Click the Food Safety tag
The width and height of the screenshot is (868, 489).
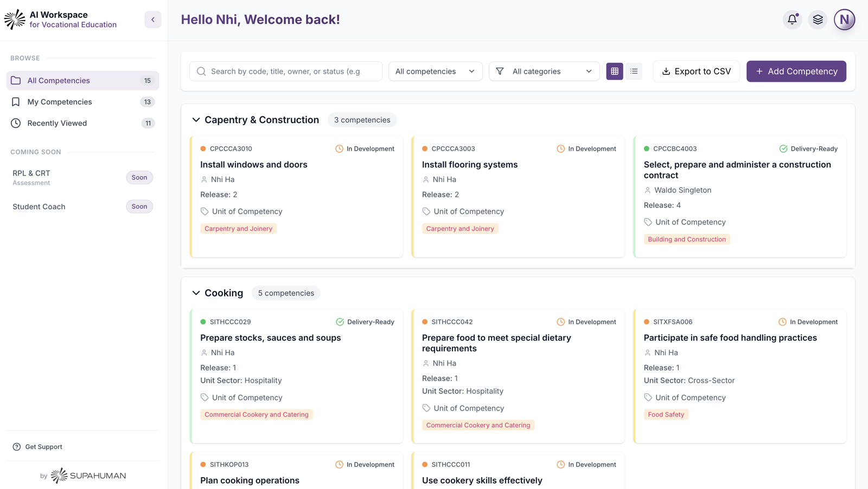click(x=666, y=415)
